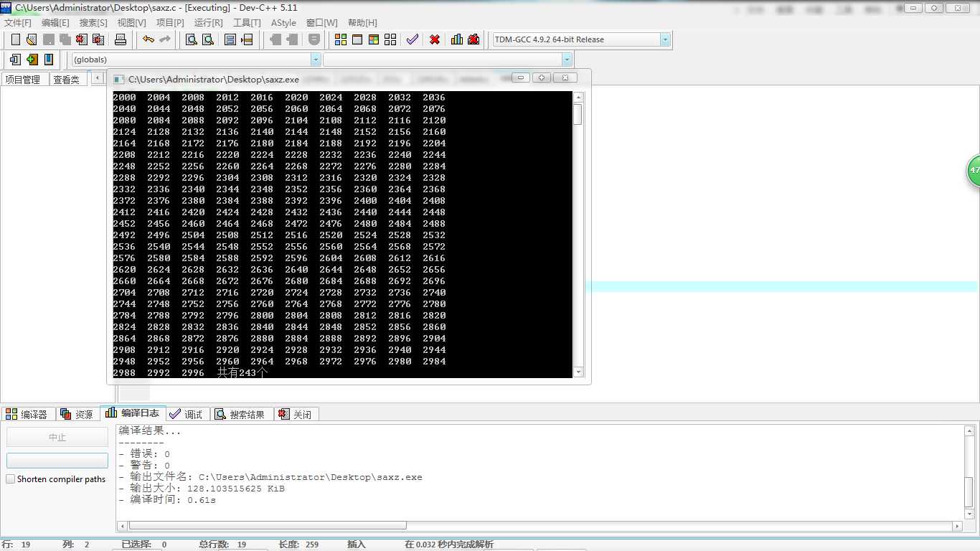Click the console text 共有243个
Viewport: 980px width, 551px height.
click(242, 372)
